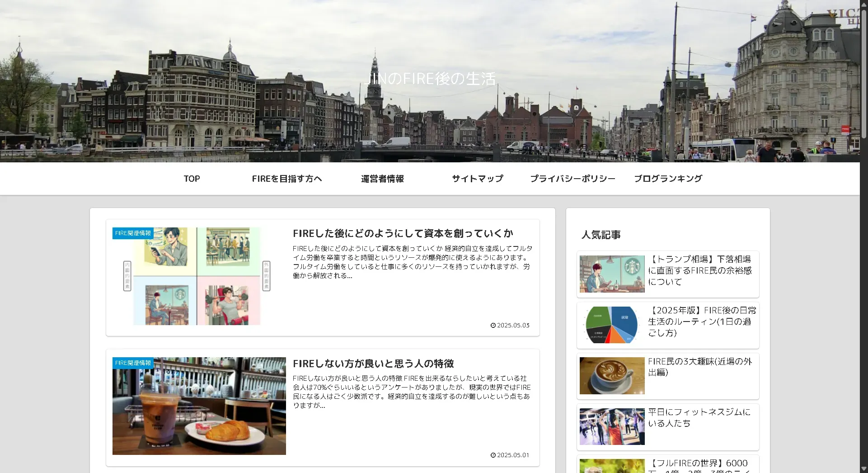Click the excerpt text of FIREしない方が良い article
The image size is (868, 473).
412,392
